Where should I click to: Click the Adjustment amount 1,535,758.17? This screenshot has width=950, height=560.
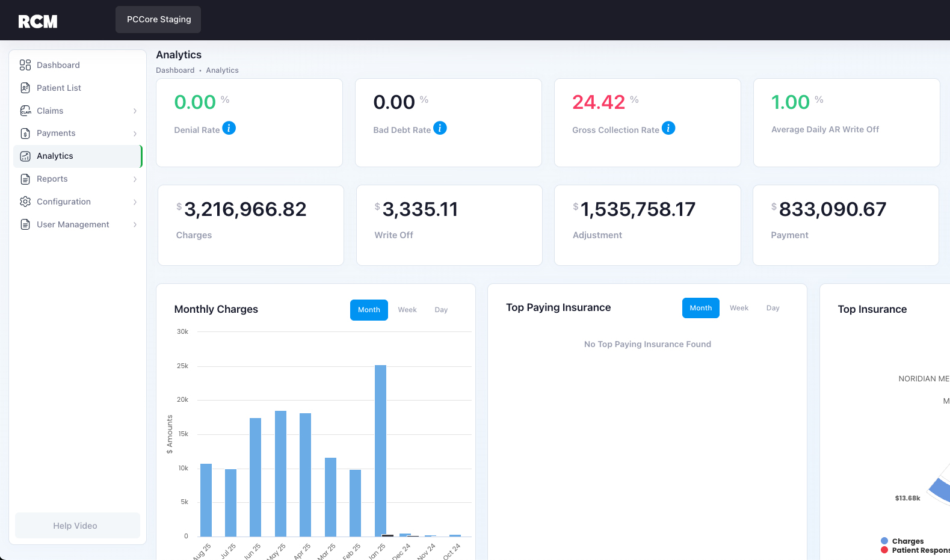(x=638, y=209)
